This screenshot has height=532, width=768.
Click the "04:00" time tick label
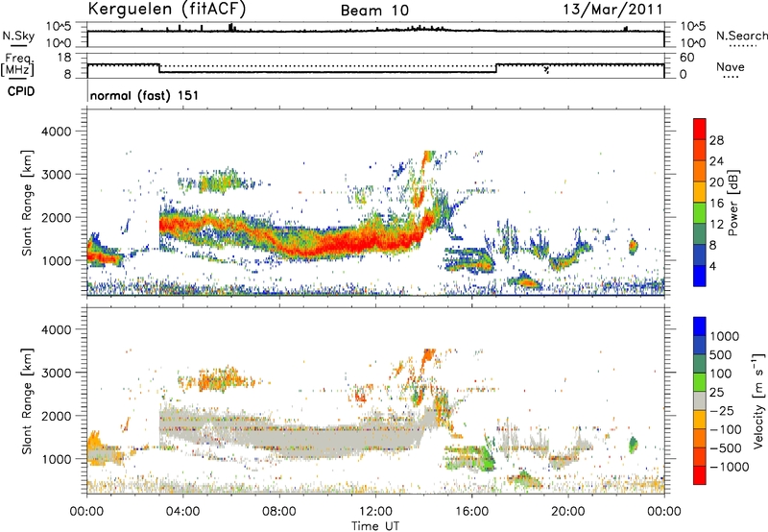pos(182,512)
